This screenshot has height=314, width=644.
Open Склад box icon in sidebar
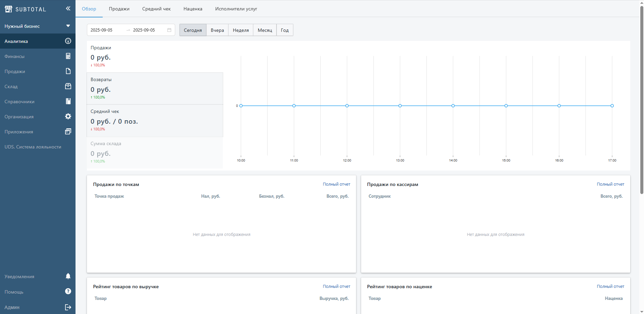pyautogui.click(x=68, y=86)
